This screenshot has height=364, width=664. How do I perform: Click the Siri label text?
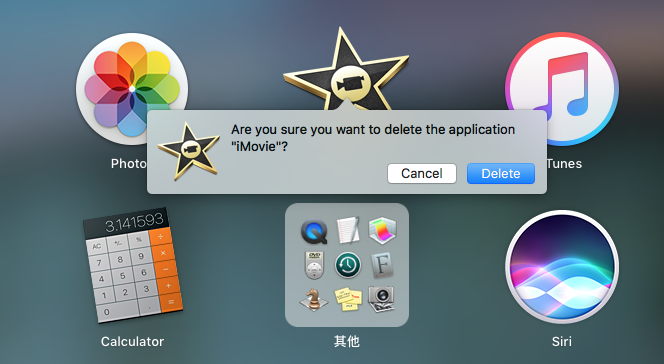coord(562,342)
